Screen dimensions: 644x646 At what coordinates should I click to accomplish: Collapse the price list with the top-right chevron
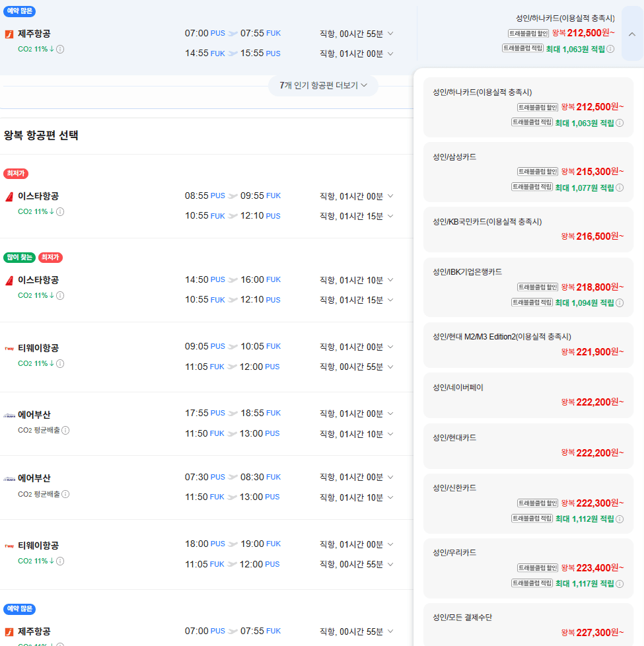pos(631,34)
